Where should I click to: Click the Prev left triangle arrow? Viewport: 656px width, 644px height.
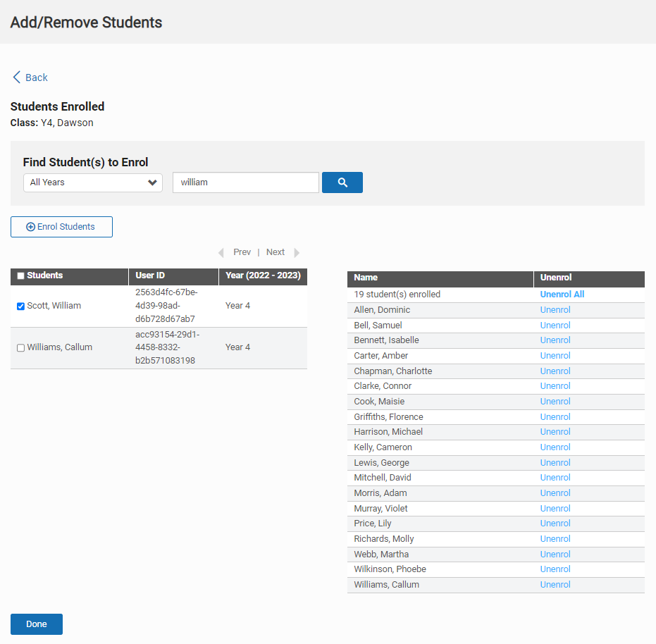pyautogui.click(x=221, y=252)
